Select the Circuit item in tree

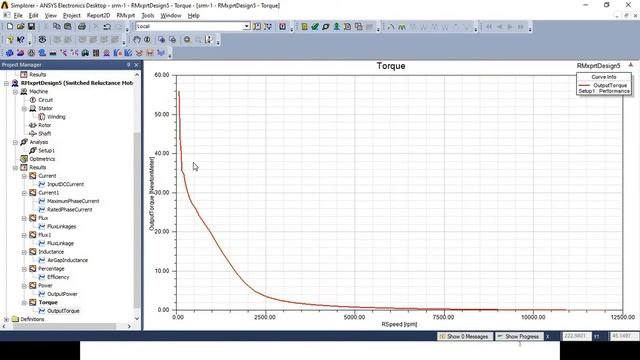[45, 100]
